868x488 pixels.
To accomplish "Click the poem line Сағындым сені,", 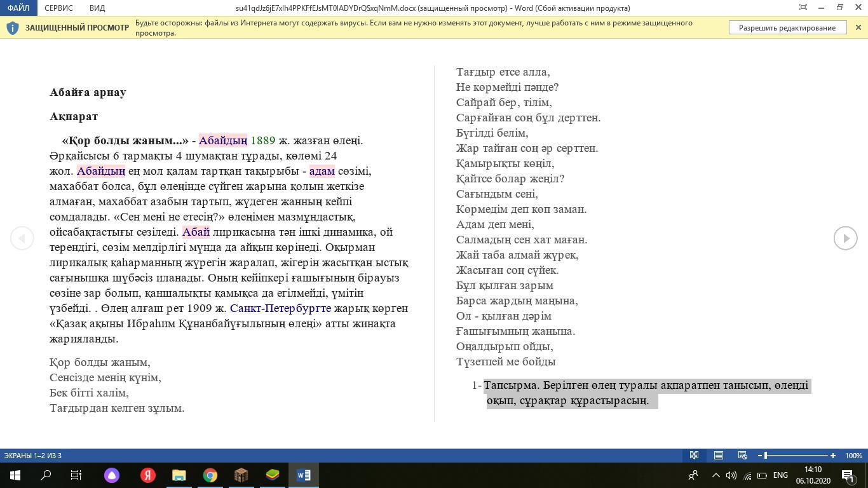I will 497,194.
